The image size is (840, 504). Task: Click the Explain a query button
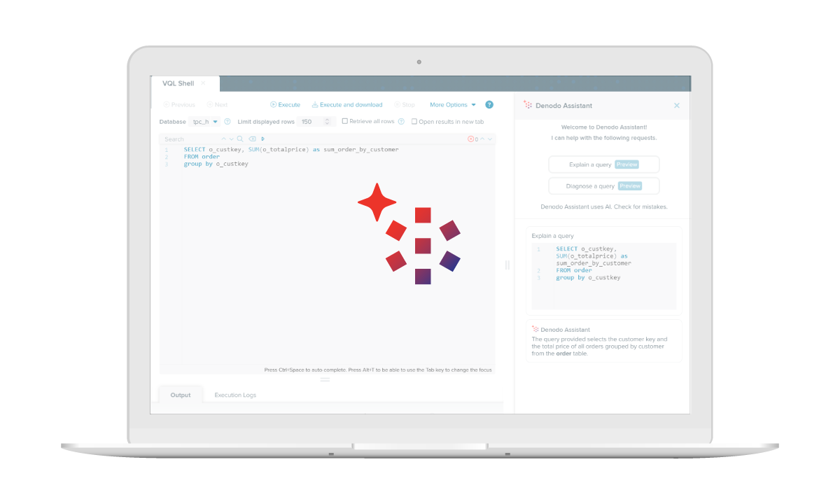point(603,164)
